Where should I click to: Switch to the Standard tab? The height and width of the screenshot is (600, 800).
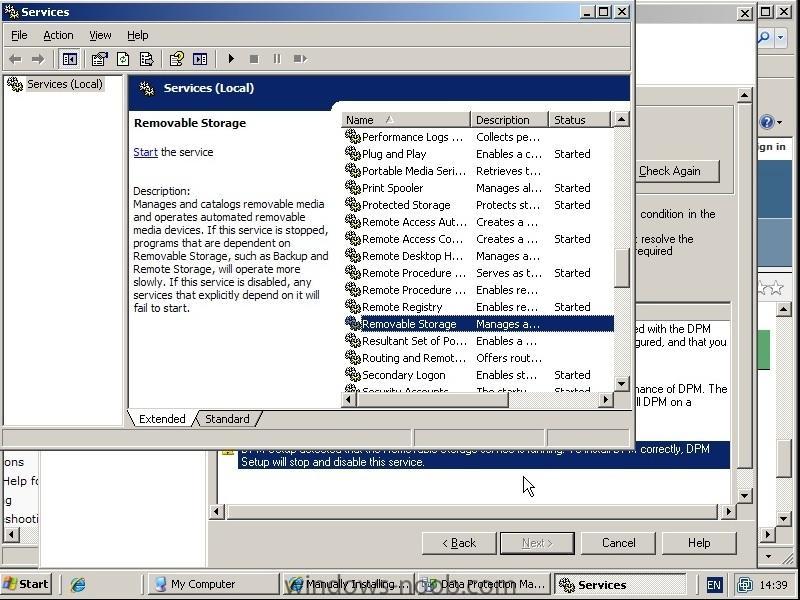coord(228,419)
